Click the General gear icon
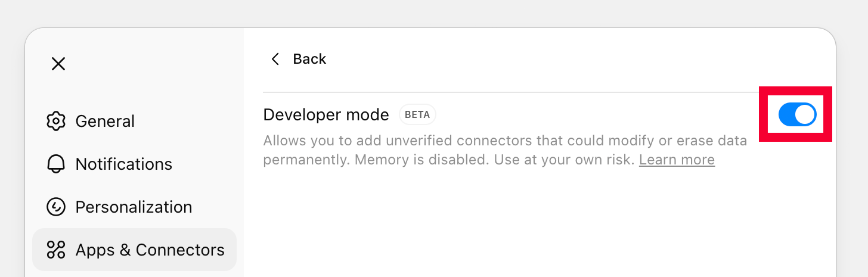This screenshot has height=277, width=868. coord(55,121)
